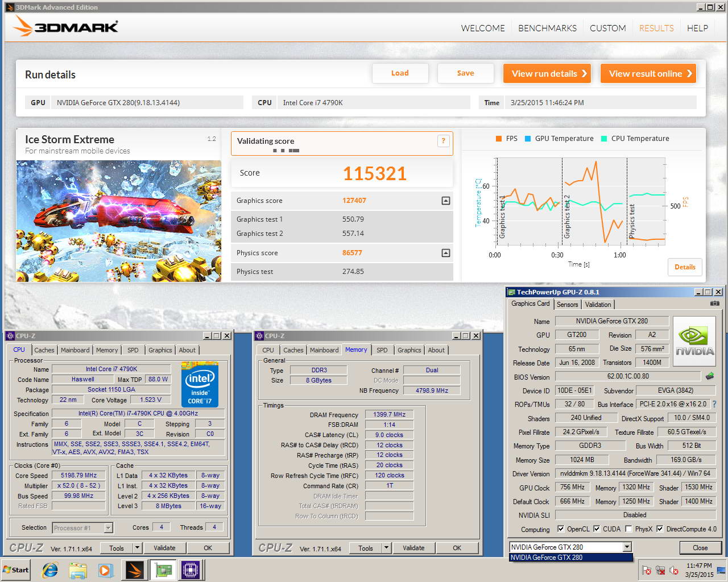Click Validate in left CPU-Z window
Screen dimensions: 728x582
(164, 548)
